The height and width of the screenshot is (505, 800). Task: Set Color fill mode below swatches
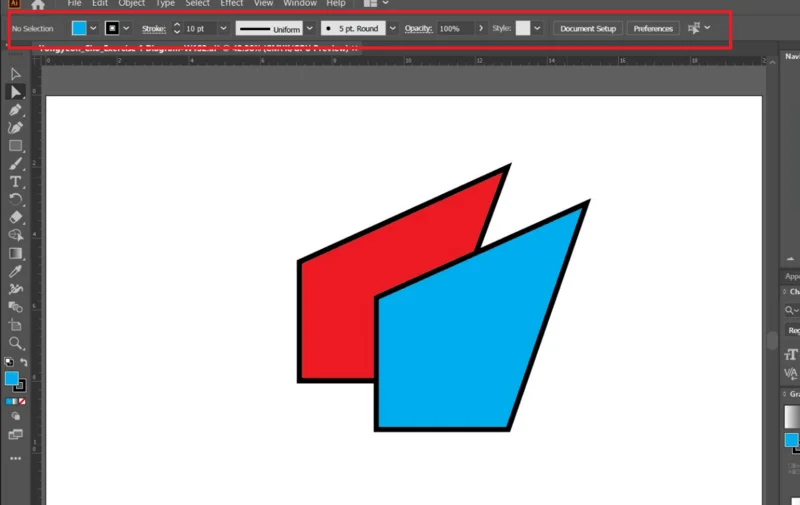click(8, 401)
